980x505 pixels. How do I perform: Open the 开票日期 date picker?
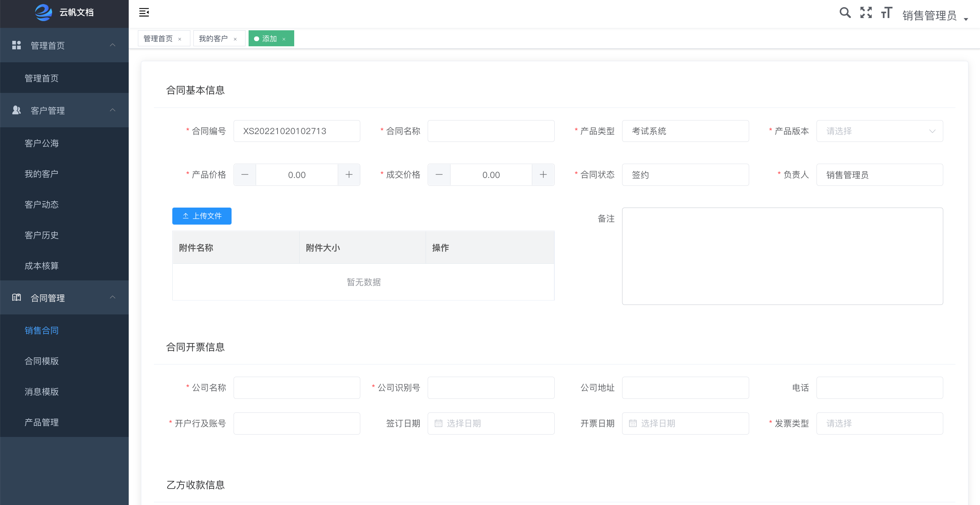point(685,423)
